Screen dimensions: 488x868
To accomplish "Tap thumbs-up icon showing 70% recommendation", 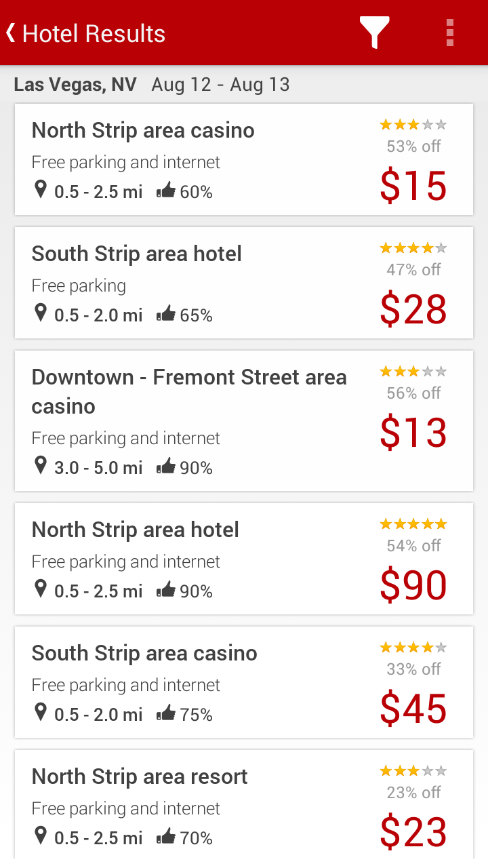I will [166, 837].
